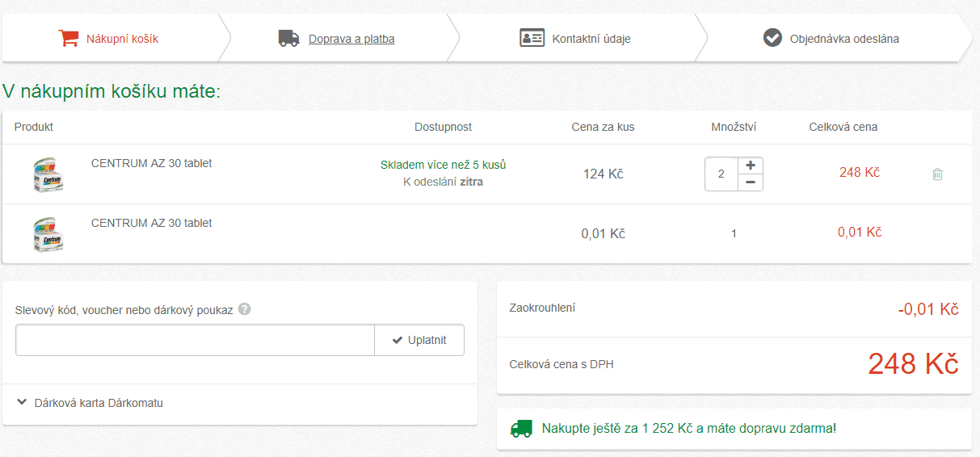Image resolution: width=980 pixels, height=457 pixels.
Task: Click the discount code input field
Action: tap(195, 340)
